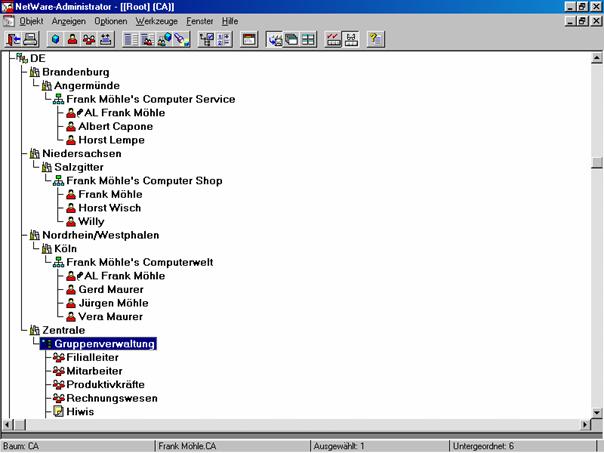Open the Optionen menu
Image resolution: width=604 pixels, height=453 pixels.
pyautogui.click(x=111, y=21)
